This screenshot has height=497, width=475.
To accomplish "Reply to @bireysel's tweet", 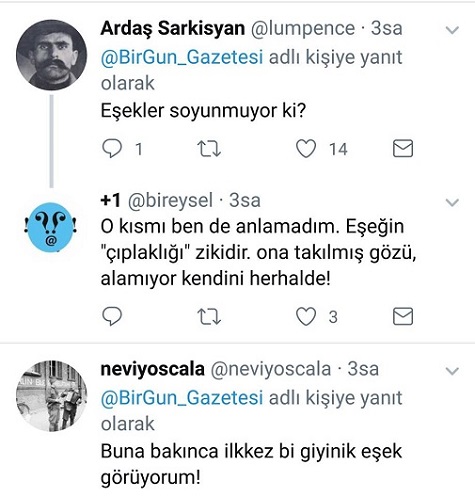I will point(112,316).
